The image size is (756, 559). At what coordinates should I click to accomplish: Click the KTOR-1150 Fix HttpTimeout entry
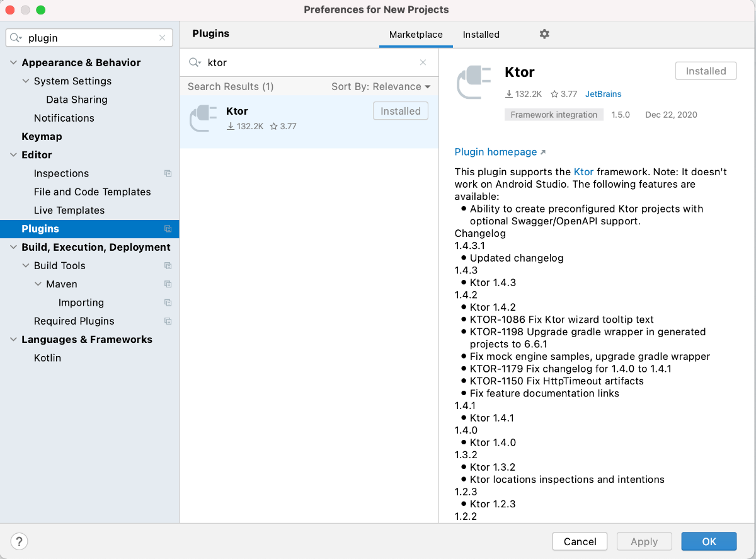tap(557, 381)
